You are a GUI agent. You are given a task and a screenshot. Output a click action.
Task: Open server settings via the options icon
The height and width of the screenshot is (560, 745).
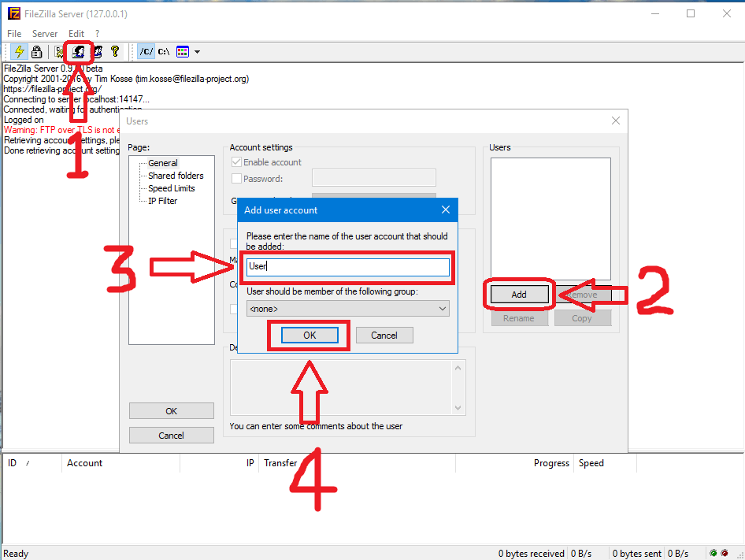point(59,51)
